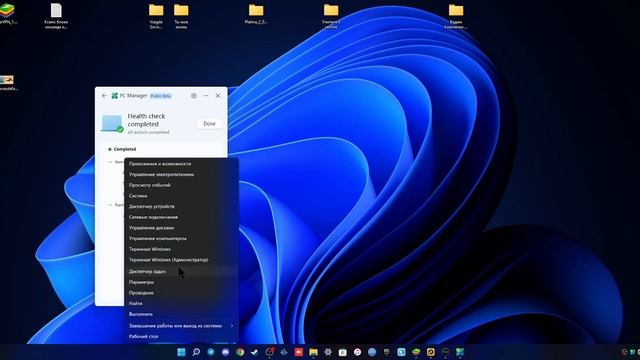Collapse the first section under Completed
The height and width of the screenshot is (360, 640).
110,162
